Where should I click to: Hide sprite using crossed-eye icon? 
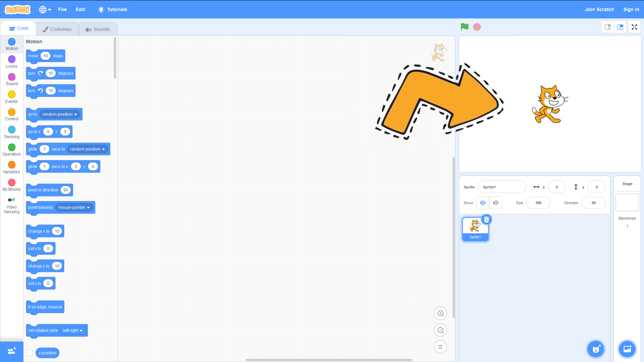[495, 203]
